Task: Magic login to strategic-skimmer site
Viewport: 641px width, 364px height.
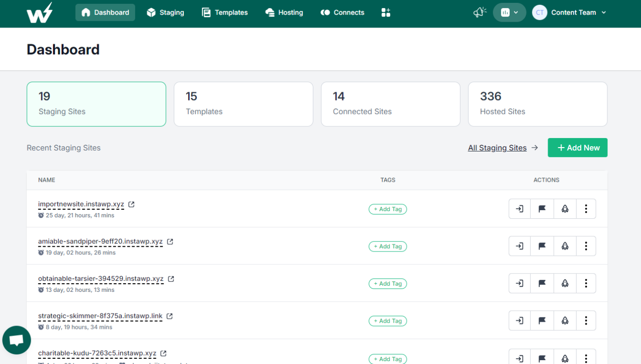Action: [x=520, y=320]
